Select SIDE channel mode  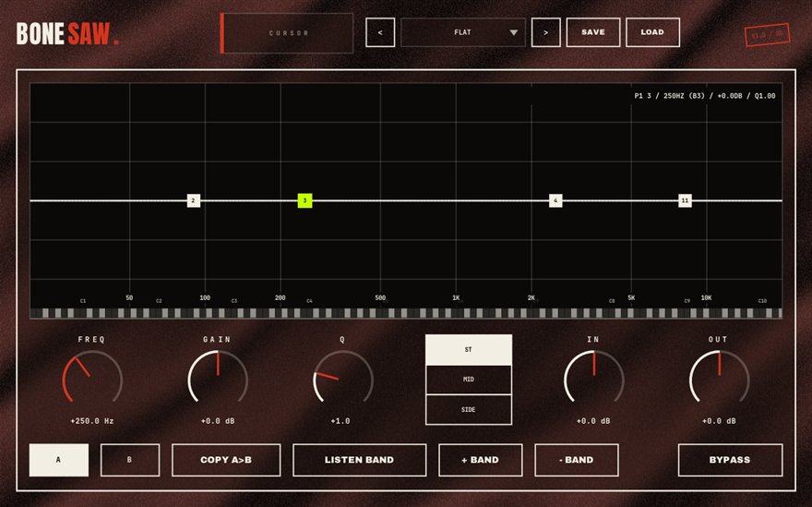(469, 409)
